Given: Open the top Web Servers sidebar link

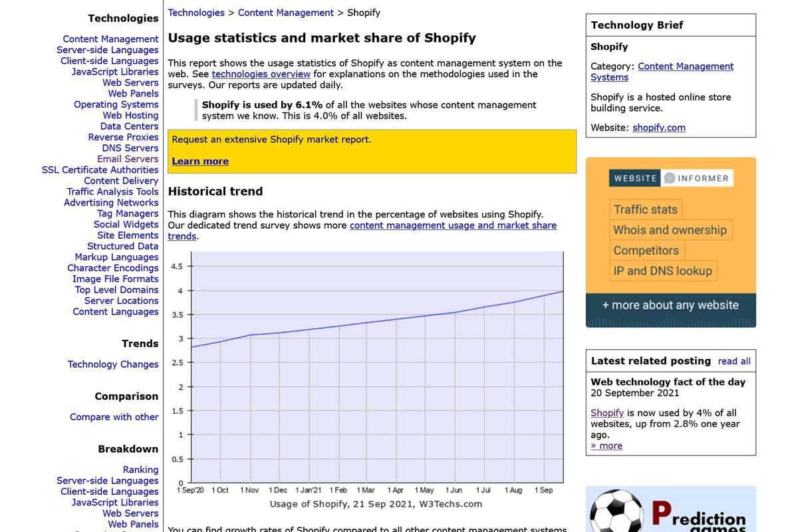Looking at the screenshot, I should (x=130, y=82).
